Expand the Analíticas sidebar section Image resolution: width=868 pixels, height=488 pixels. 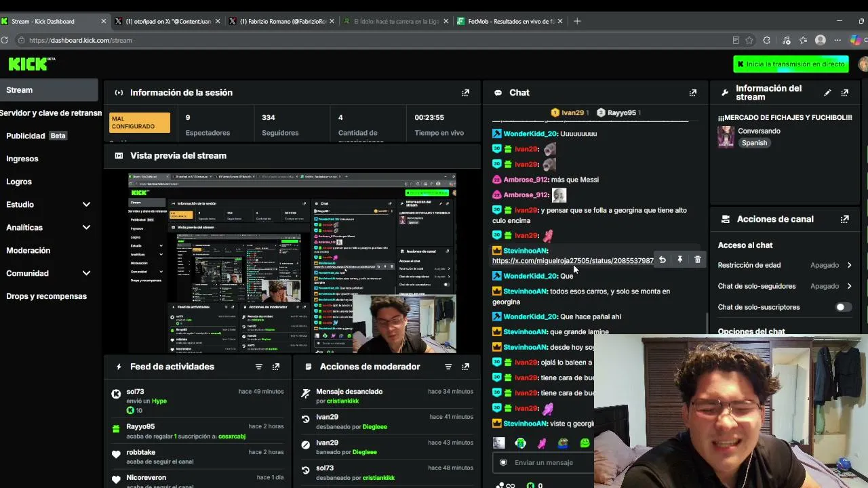click(x=86, y=228)
